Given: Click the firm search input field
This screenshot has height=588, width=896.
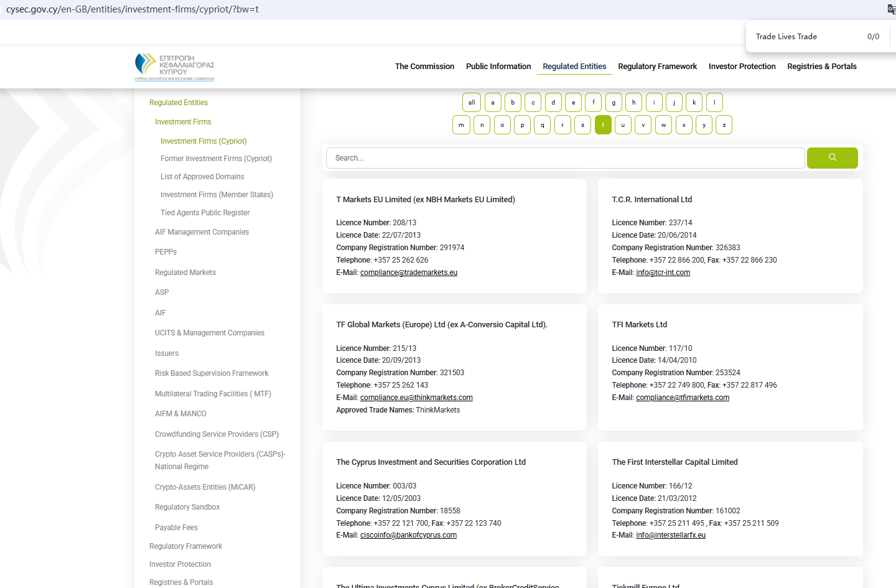Looking at the screenshot, I should (565, 158).
